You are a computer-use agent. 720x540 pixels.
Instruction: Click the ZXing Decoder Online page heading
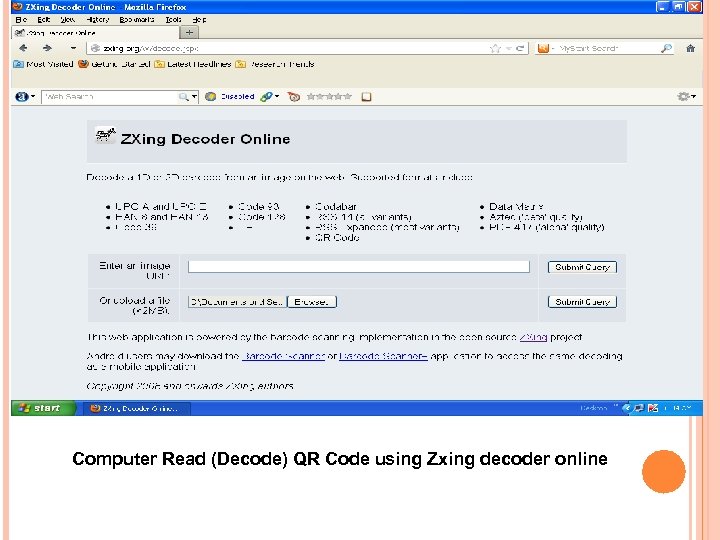coord(205,139)
